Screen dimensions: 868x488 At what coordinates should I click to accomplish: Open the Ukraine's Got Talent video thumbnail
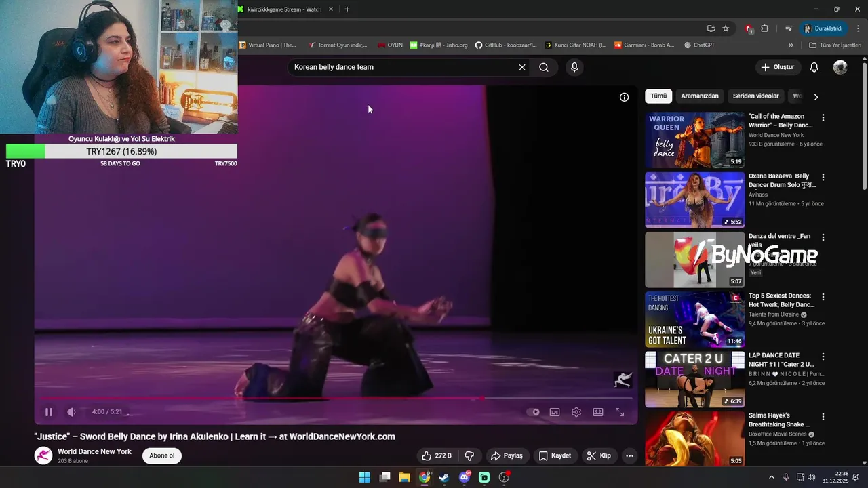click(x=694, y=319)
